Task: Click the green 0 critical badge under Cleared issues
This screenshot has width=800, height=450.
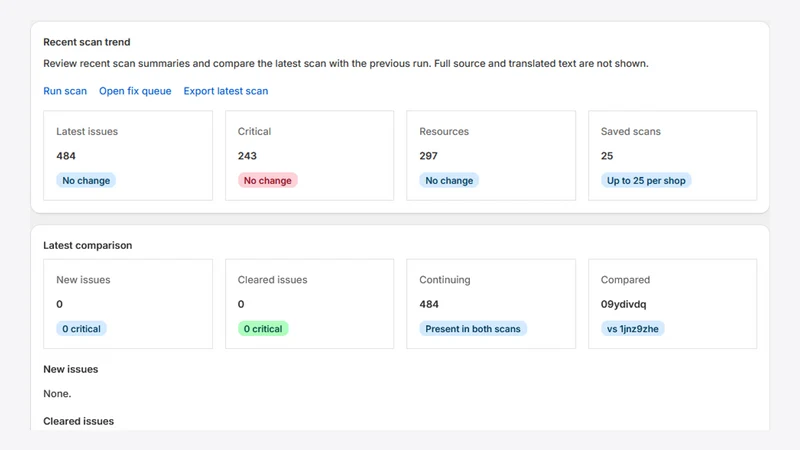Action: [x=263, y=329]
